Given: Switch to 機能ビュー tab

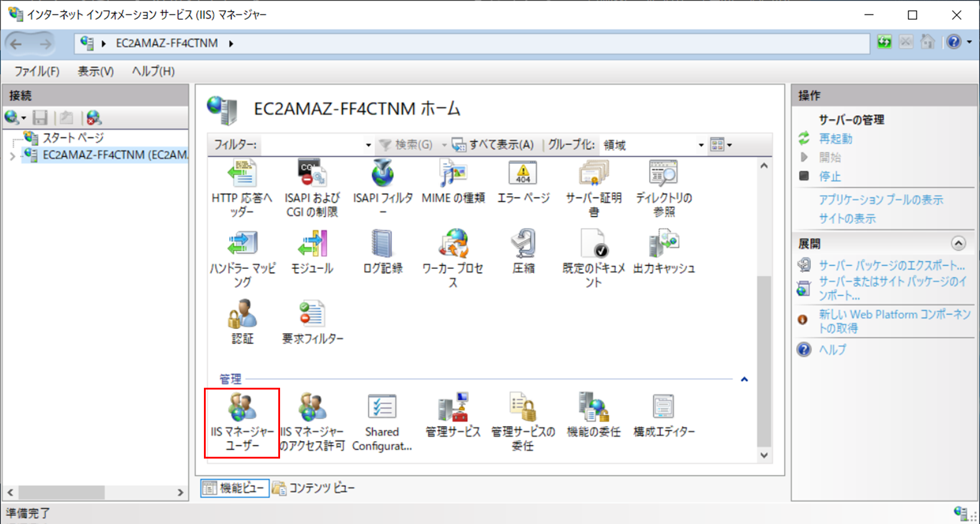Looking at the screenshot, I should click(x=235, y=488).
